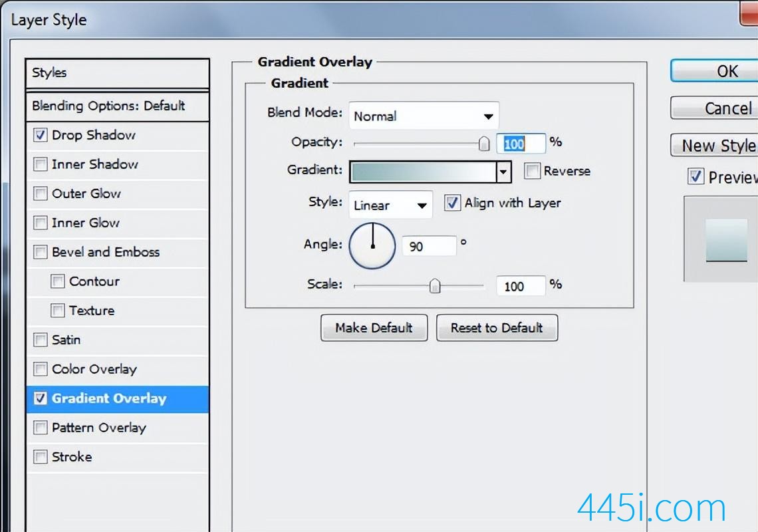The width and height of the screenshot is (758, 532).
Task: Confirm with the OK button
Action: 714,71
